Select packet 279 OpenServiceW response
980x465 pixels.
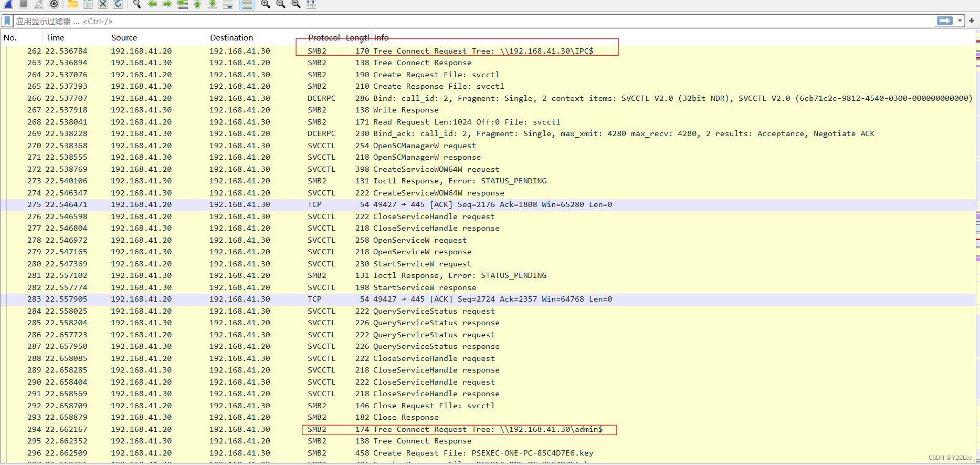point(488,252)
